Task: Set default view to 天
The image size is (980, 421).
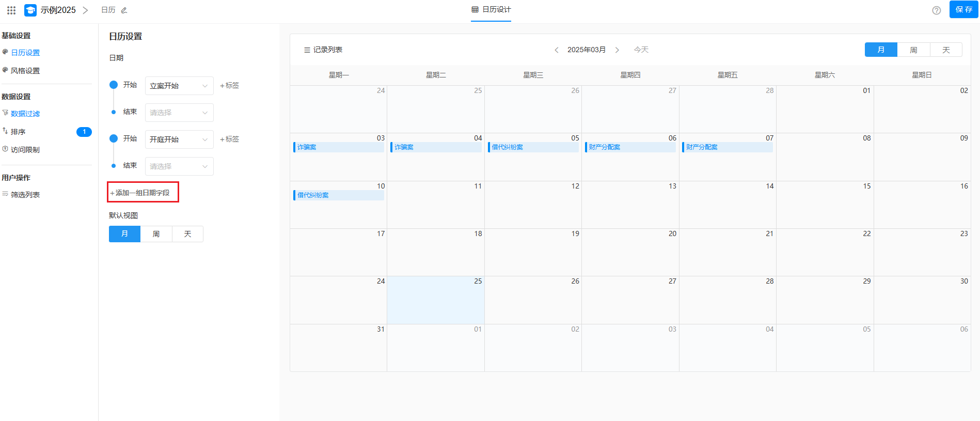Action: pos(187,234)
